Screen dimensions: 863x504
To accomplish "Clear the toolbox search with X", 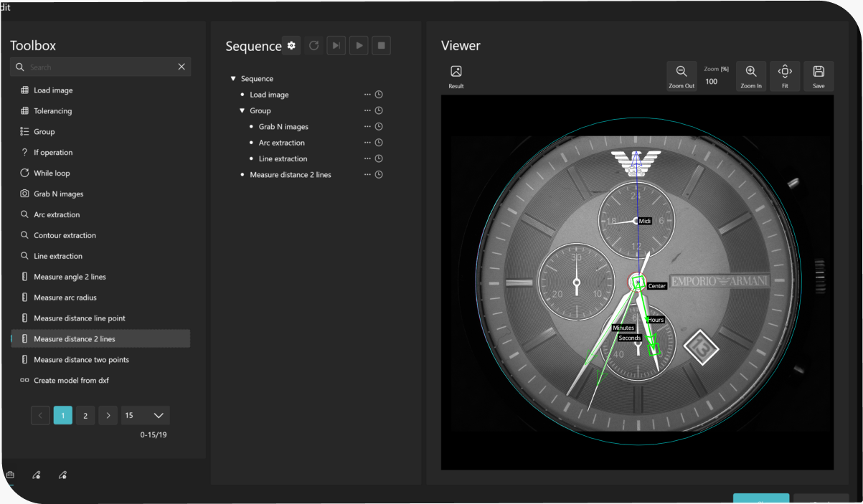I will pos(181,67).
